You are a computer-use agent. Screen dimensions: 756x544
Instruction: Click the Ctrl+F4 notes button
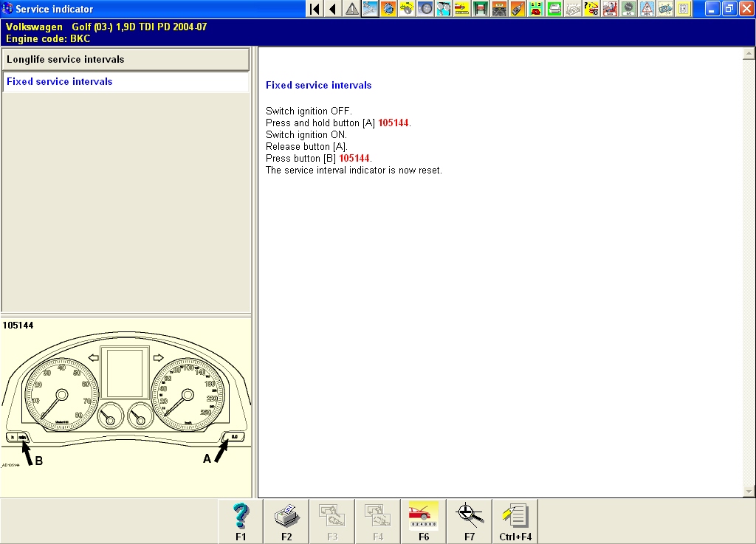click(x=515, y=521)
